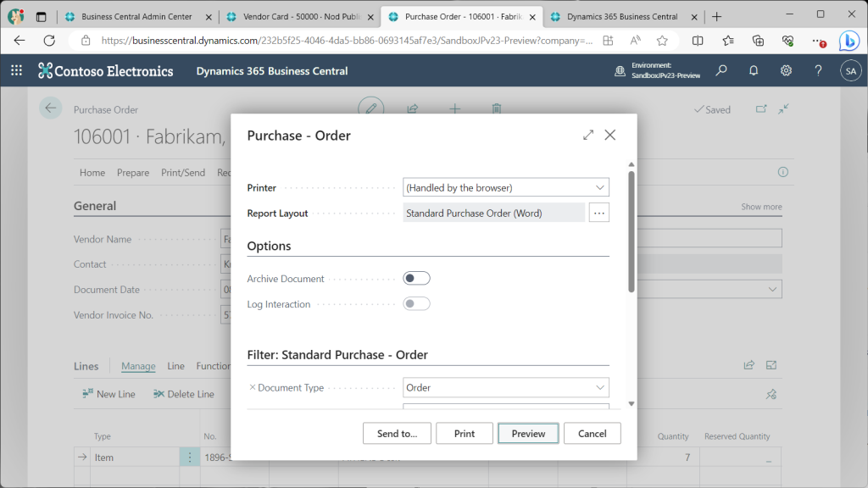The height and width of the screenshot is (488, 868).
Task: Open Report Layout lookup ellipsis
Action: (x=599, y=213)
